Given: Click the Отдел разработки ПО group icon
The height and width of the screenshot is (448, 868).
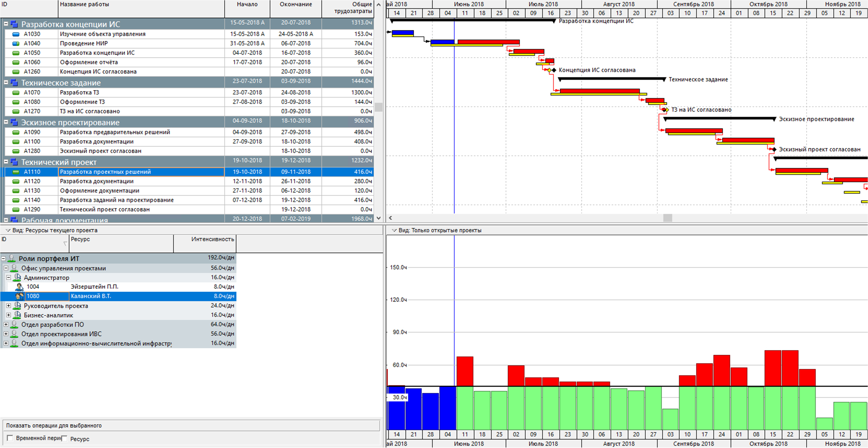Looking at the screenshot, I should click(14, 324).
